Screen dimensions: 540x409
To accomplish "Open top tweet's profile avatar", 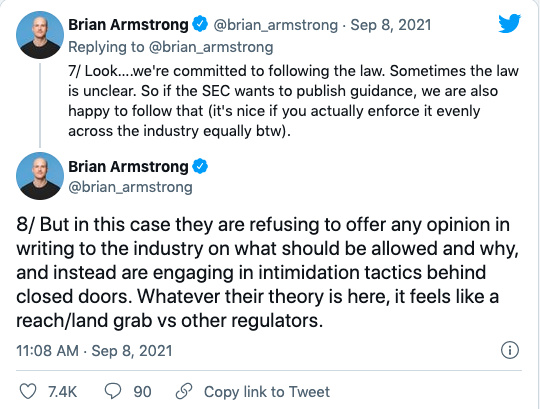I will click(40, 35).
